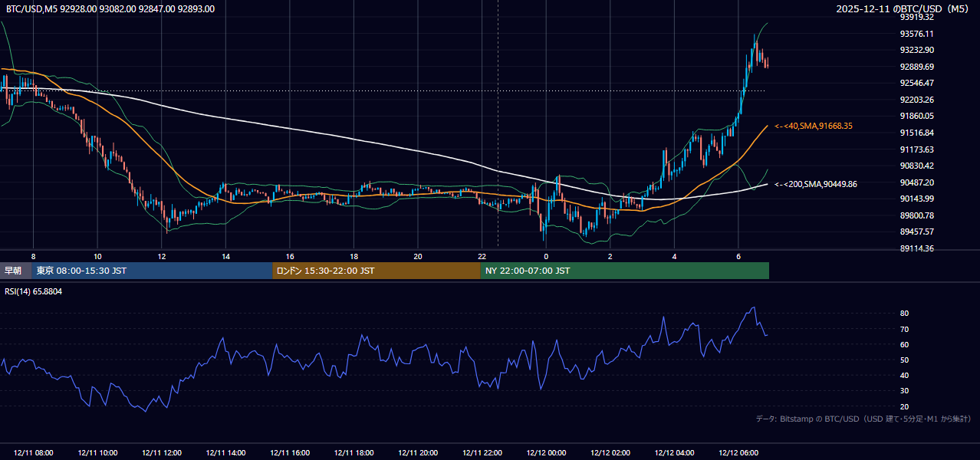Select the 12/11 14:00 time axis label

(x=225, y=453)
